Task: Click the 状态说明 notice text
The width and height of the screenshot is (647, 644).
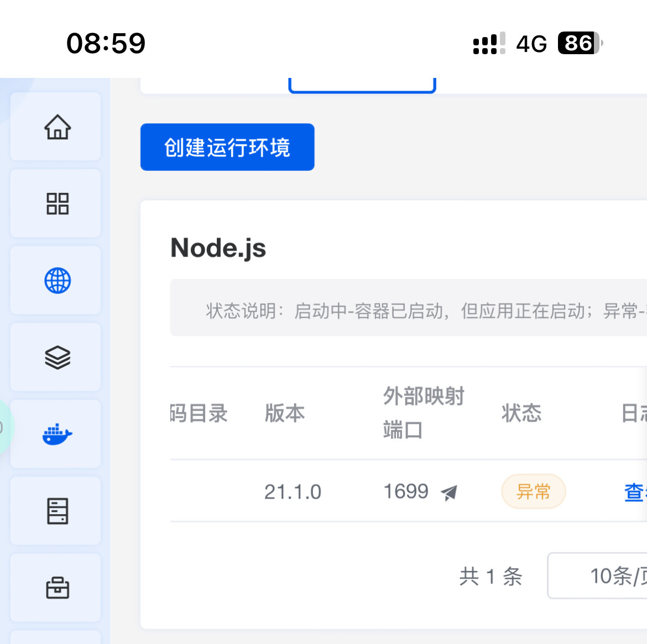Action: [x=427, y=311]
